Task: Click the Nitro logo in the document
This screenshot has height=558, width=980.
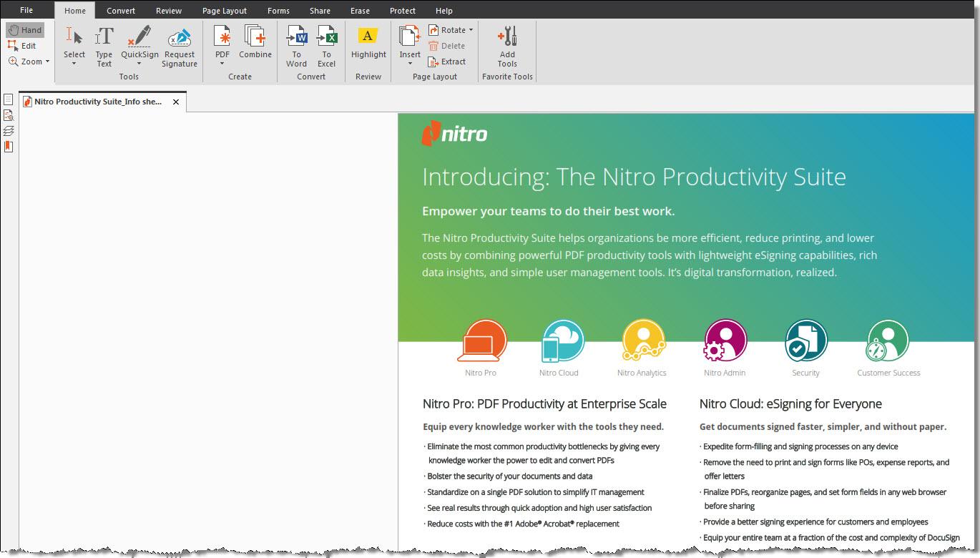Action: pyautogui.click(x=454, y=134)
